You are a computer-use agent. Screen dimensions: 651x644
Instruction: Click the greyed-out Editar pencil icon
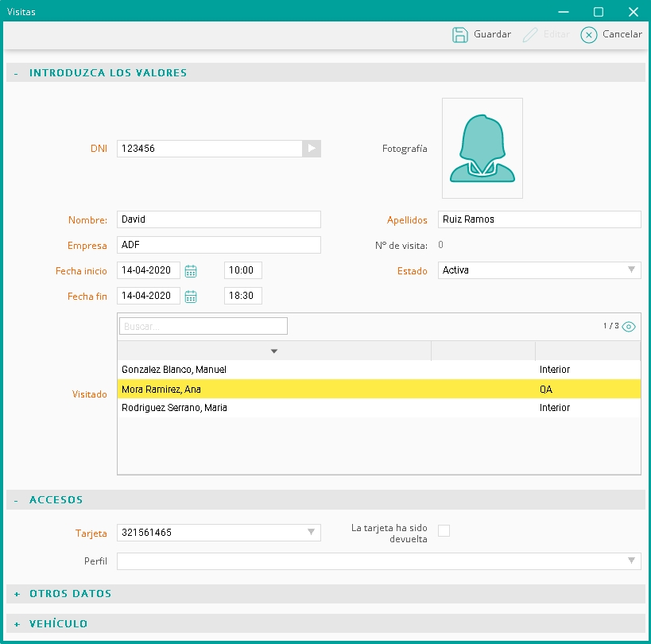(529, 35)
